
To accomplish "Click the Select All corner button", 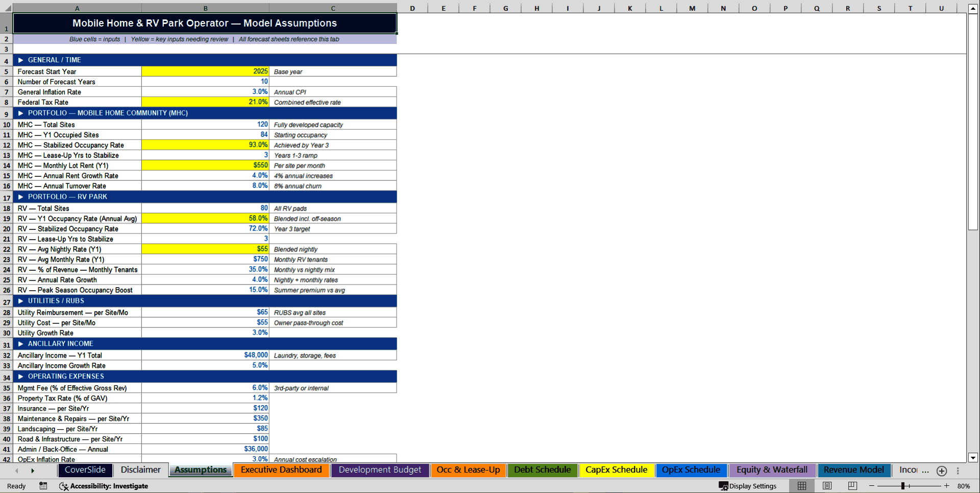I will click(7, 8).
